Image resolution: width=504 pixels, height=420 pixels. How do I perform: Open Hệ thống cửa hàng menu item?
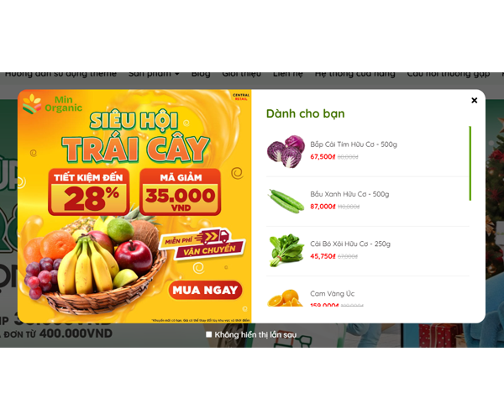(x=354, y=74)
